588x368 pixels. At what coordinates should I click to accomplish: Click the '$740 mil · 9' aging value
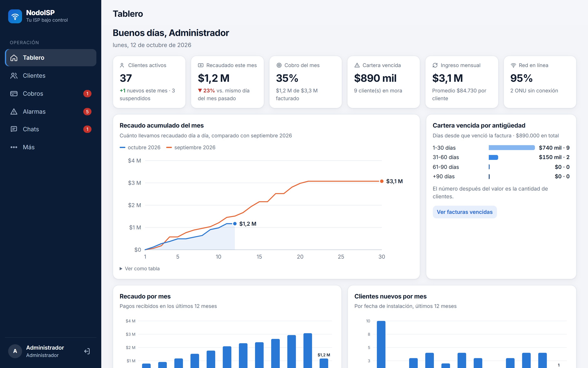click(554, 148)
